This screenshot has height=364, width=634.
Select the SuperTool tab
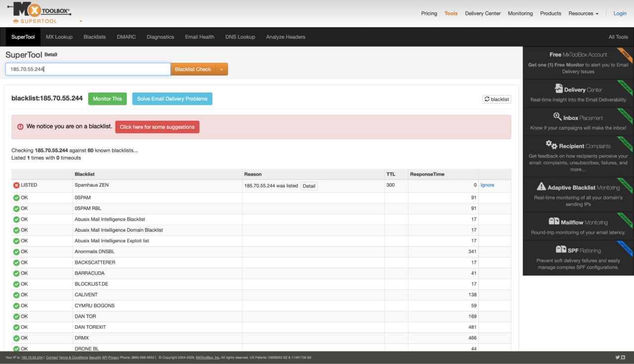23,37
